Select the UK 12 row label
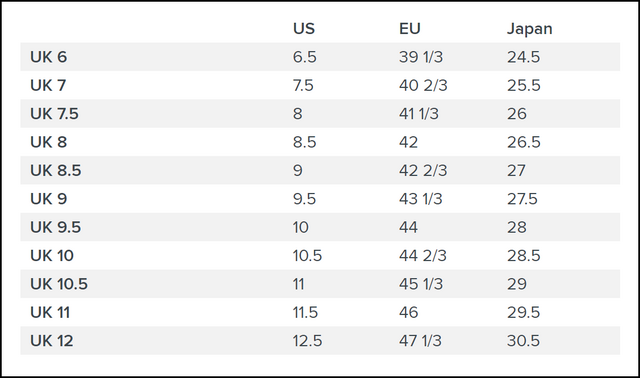 pyautogui.click(x=52, y=340)
